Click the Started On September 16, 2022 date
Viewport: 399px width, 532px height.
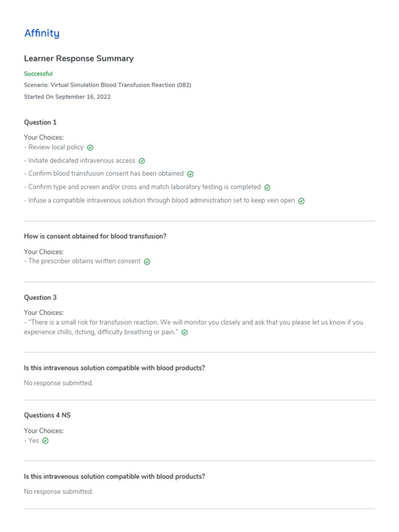point(67,97)
